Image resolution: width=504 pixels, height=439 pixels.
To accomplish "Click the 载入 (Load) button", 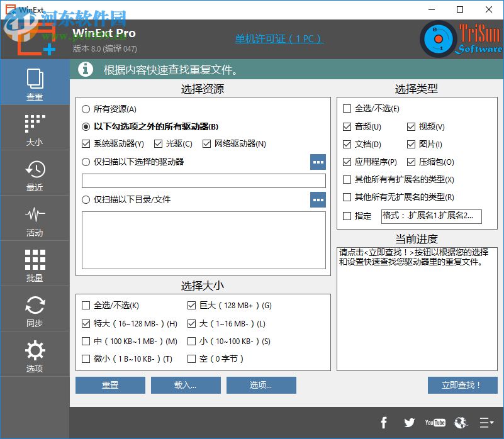I will click(x=186, y=385).
